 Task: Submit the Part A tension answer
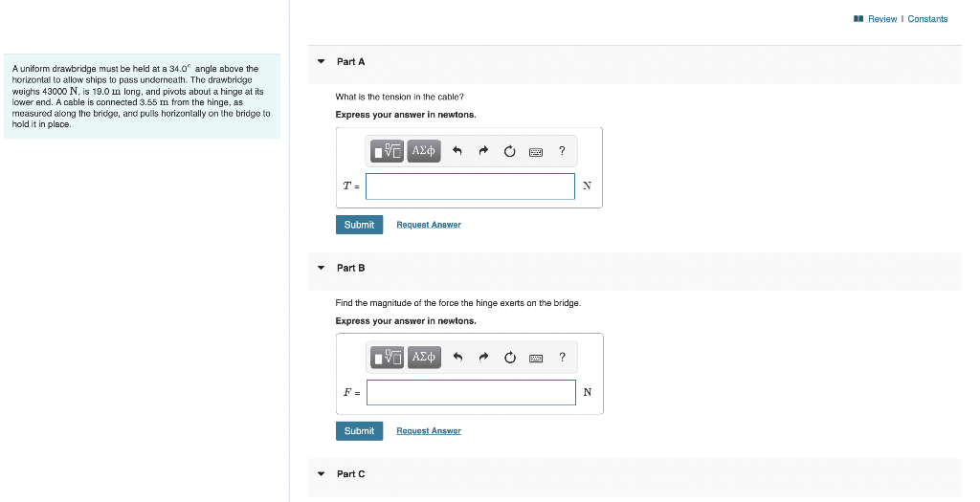tap(360, 225)
